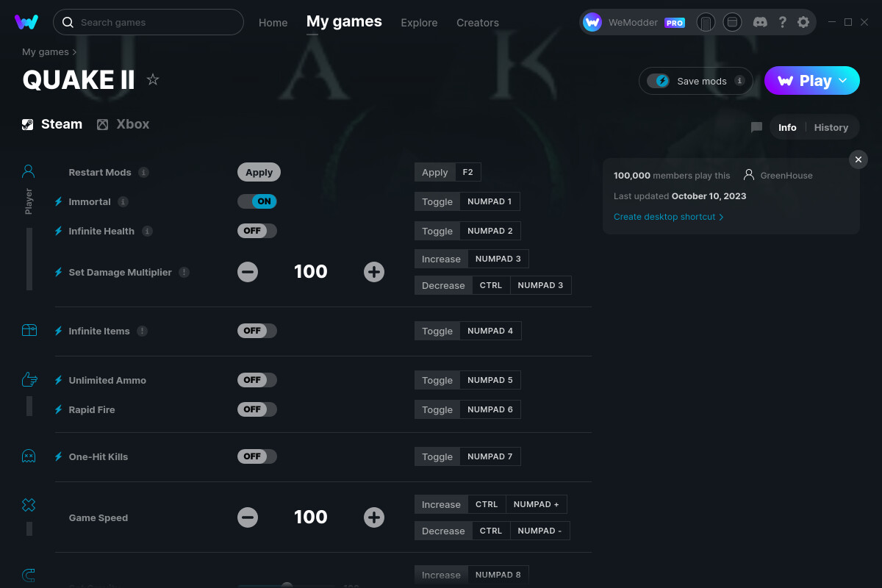882x588 pixels.
Task: Select the Player category icon
Action: [29, 171]
